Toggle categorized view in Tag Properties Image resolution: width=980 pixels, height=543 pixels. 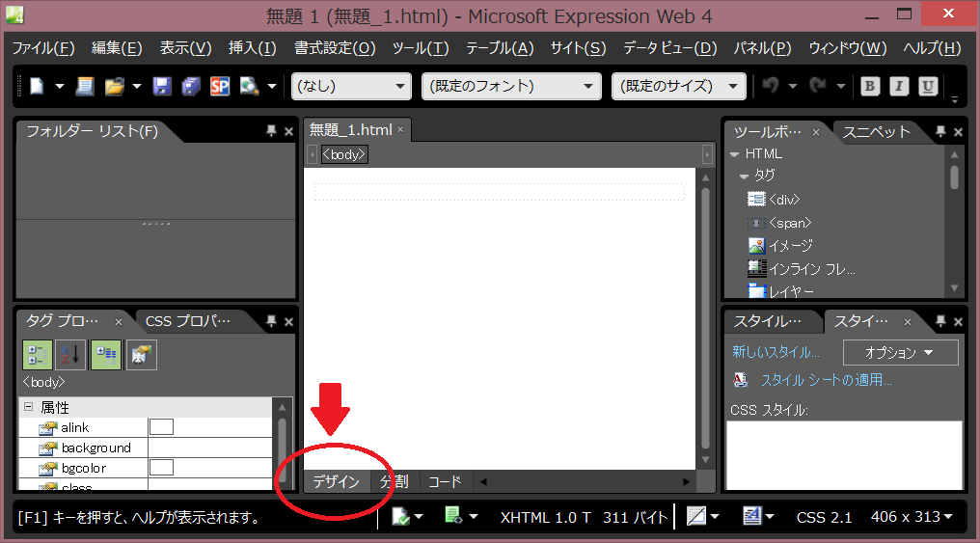click(37, 355)
